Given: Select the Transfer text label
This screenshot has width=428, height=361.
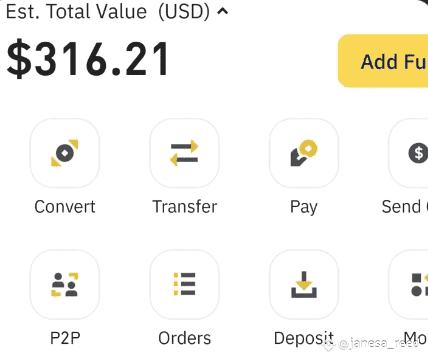Looking at the screenshot, I should tap(184, 207).
